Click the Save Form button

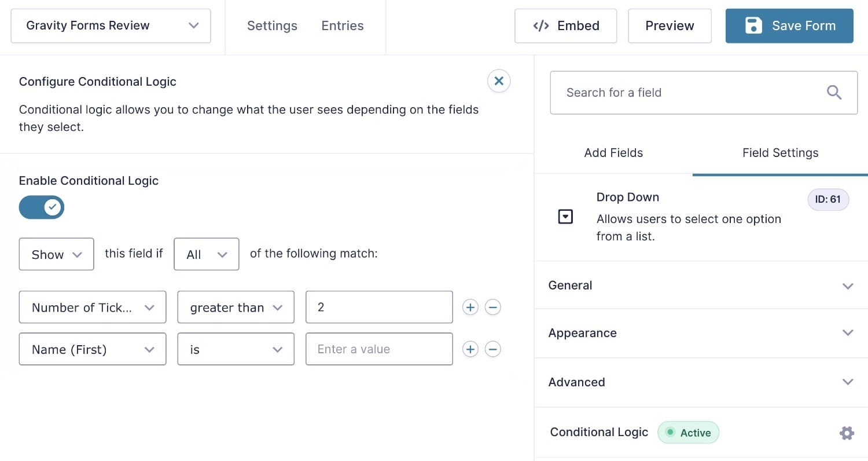click(x=789, y=25)
